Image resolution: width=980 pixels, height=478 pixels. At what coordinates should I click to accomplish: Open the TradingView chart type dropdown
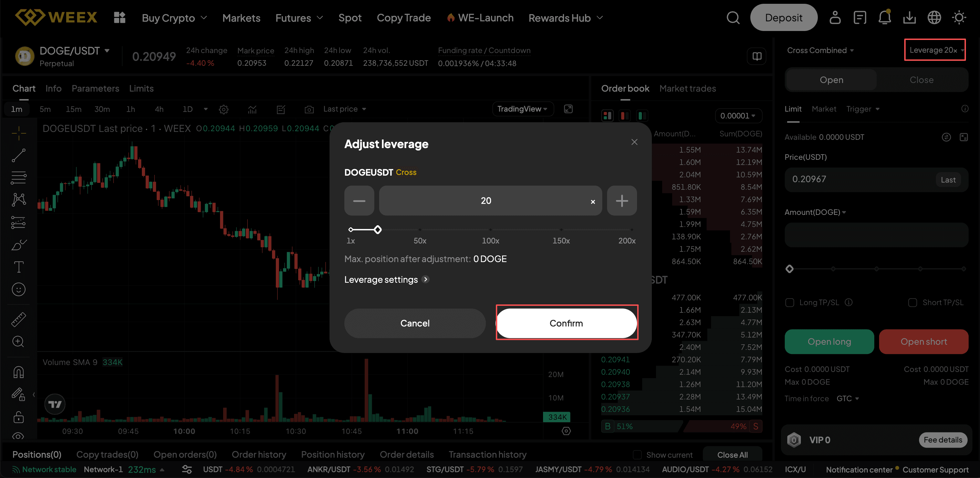point(522,109)
